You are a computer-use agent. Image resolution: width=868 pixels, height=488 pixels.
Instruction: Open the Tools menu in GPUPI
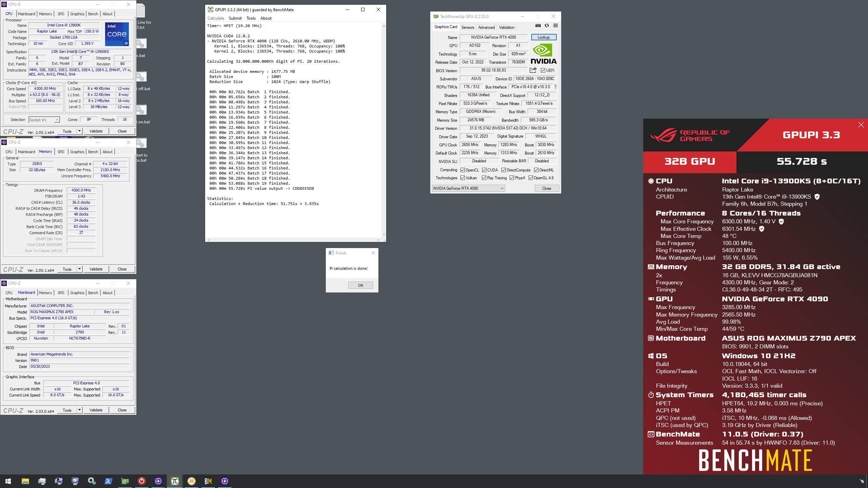(251, 18)
